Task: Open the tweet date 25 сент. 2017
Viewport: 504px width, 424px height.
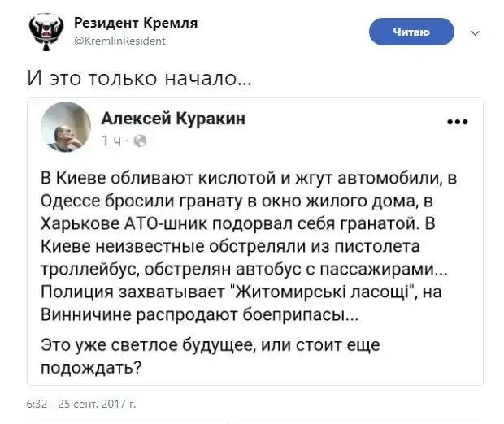Action: pyautogui.click(x=80, y=403)
